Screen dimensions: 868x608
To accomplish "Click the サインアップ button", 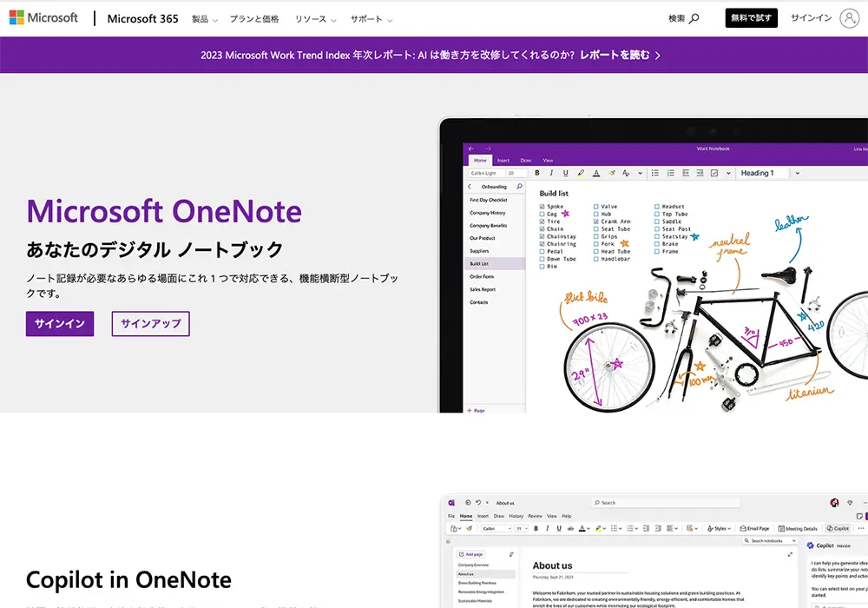I will [x=150, y=323].
